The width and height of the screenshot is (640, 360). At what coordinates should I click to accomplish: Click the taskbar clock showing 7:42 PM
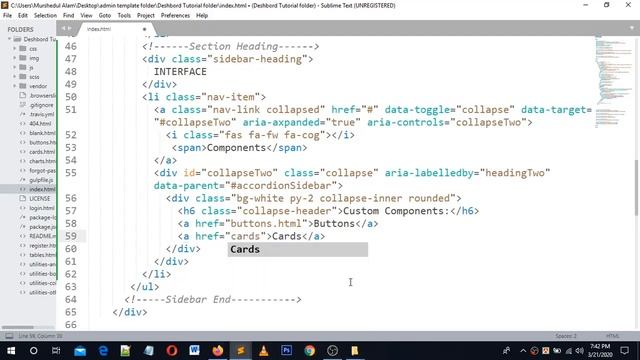600,351
